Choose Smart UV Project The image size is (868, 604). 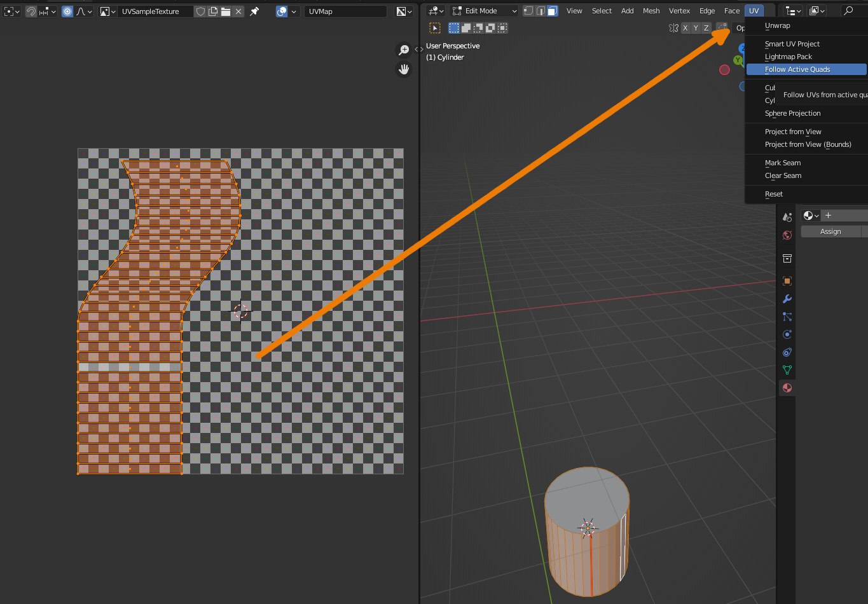pos(806,44)
